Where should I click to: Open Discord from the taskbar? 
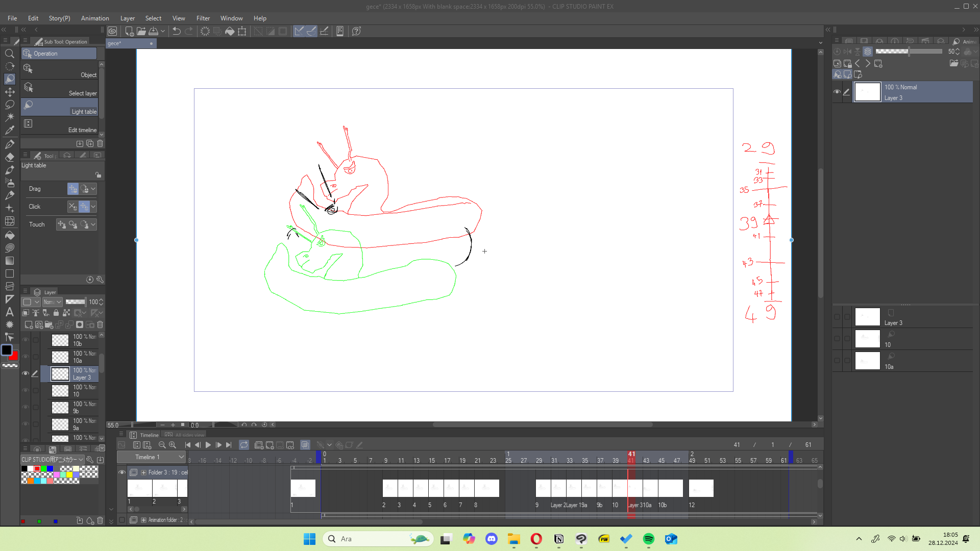click(491, 539)
